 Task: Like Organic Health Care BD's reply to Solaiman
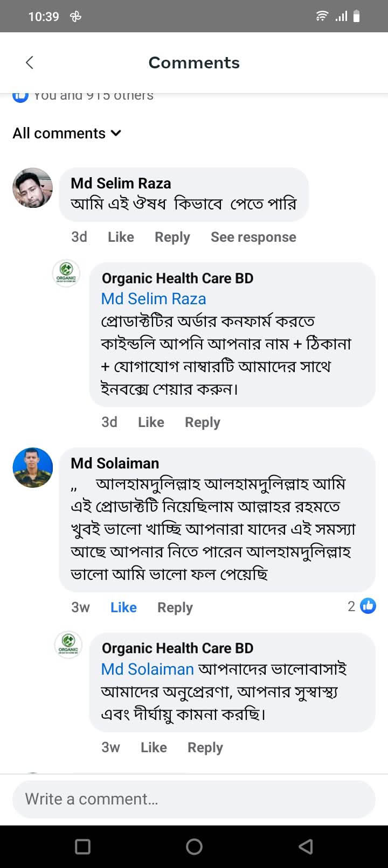(x=154, y=747)
